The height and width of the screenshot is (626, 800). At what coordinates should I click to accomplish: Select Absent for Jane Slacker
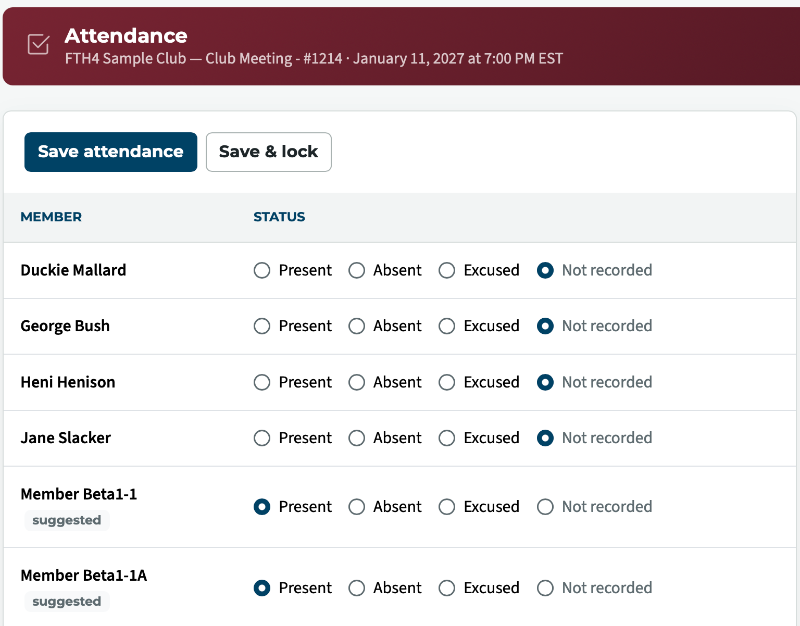[357, 438]
